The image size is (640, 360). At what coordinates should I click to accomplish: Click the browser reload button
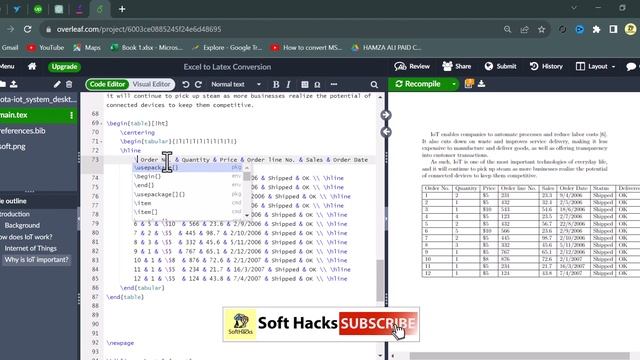click(27, 29)
